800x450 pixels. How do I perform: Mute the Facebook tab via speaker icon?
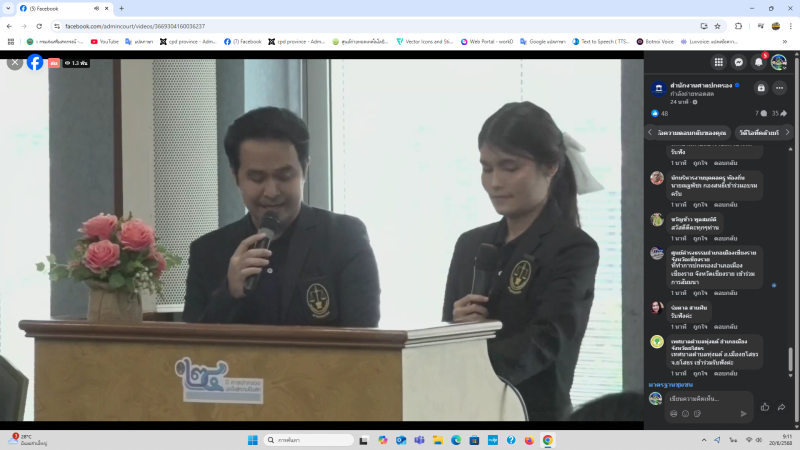(x=96, y=8)
